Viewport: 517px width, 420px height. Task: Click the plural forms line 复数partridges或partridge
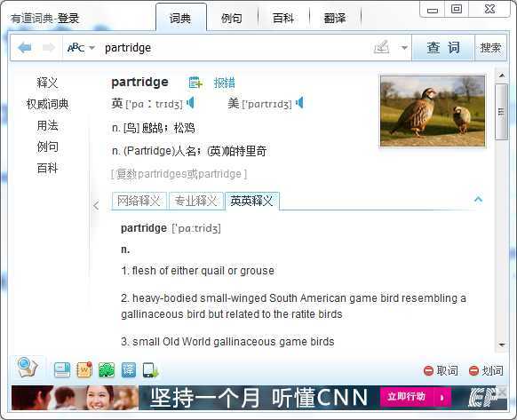pyautogui.click(x=179, y=174)
